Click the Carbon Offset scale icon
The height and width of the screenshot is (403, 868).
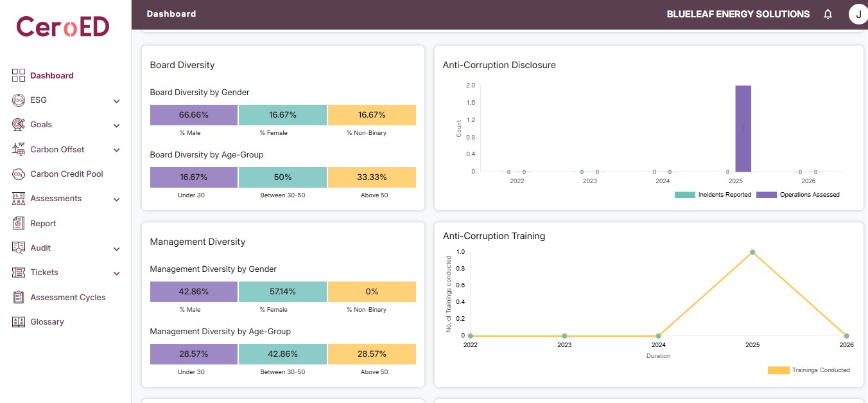tap(19, 149)
